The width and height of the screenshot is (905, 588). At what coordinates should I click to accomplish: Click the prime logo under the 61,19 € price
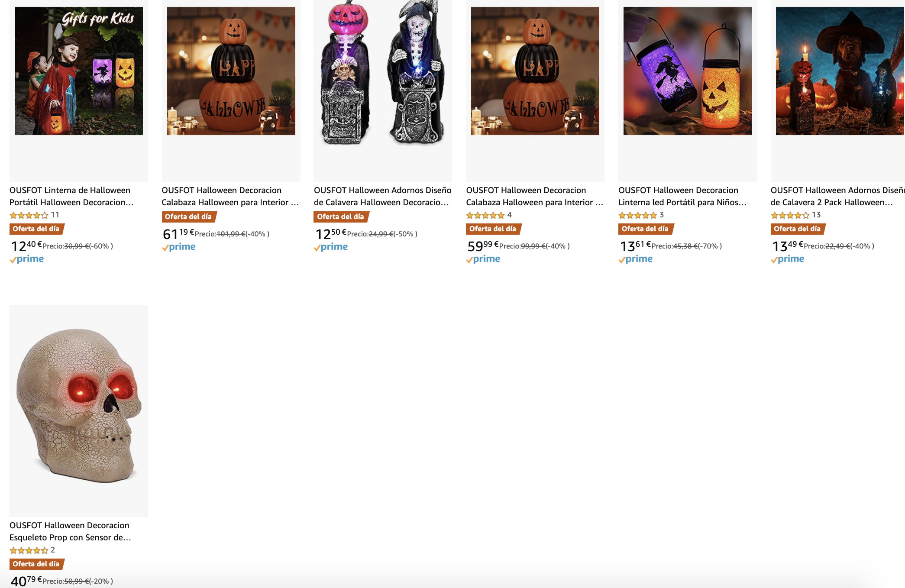tap(178, 247)
